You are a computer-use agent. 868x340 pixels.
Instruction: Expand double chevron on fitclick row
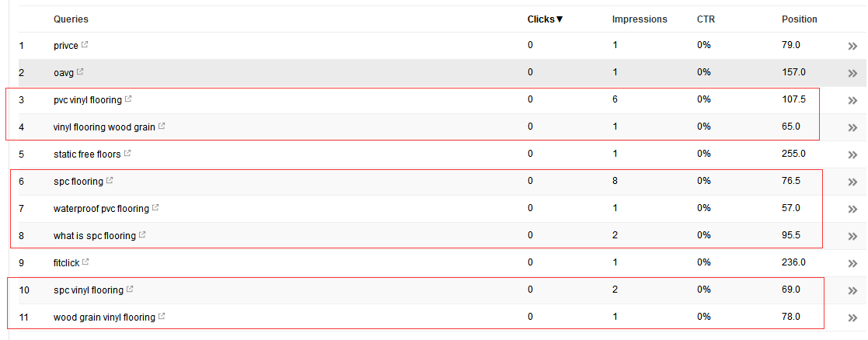click(852, 264)
